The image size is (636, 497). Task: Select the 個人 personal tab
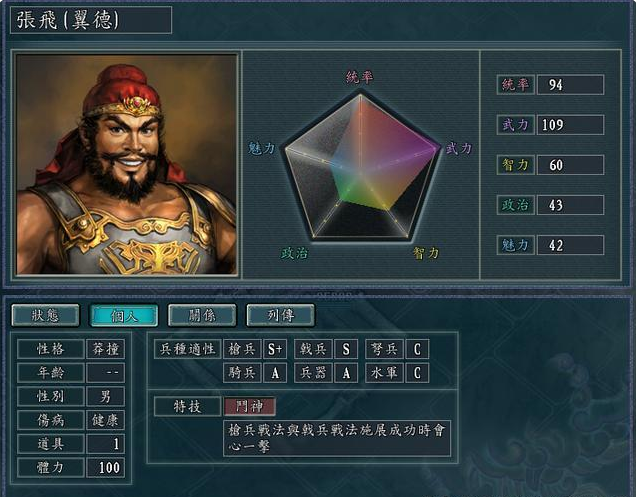tap(124, 315)
